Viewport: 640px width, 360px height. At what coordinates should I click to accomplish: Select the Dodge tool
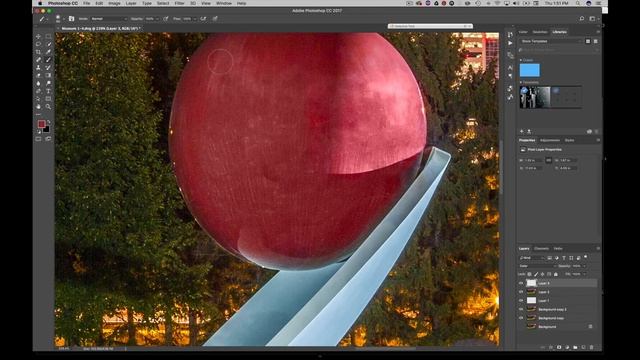pos(48,83)
